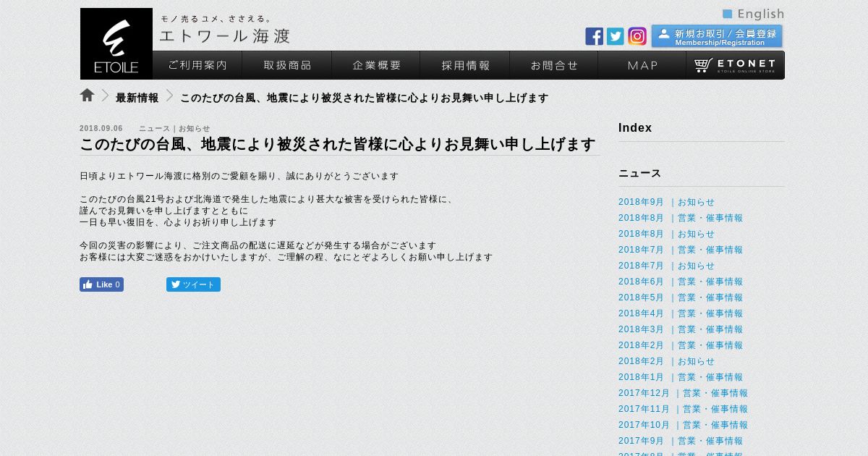Open 2018年7月｜お知らせ archive
The image size is (868, 456).
pyautogui.click(x=666, y=266)
